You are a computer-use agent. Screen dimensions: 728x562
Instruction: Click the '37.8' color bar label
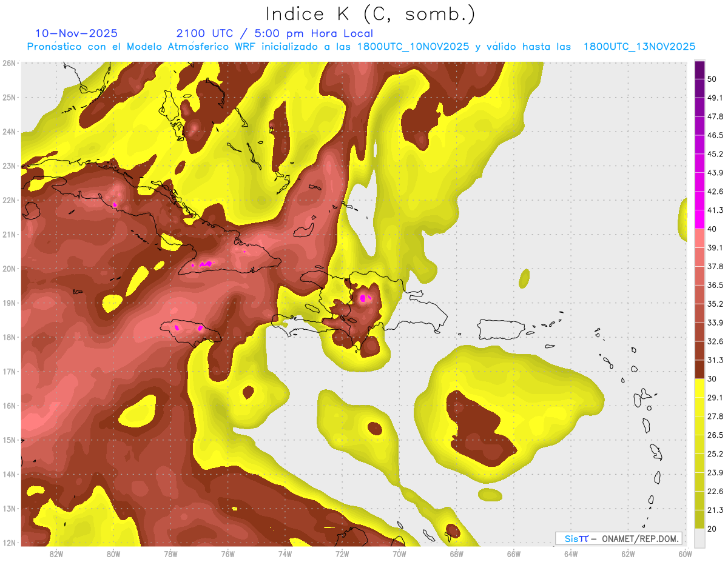(715, 267)
